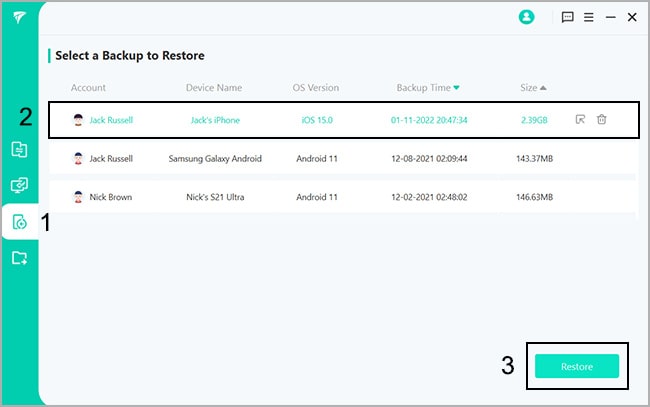The width and height of the screenshot is (650, 407).
Task: Delete the Jack's iPhone backup via trash icon
Action: point(601,120)
